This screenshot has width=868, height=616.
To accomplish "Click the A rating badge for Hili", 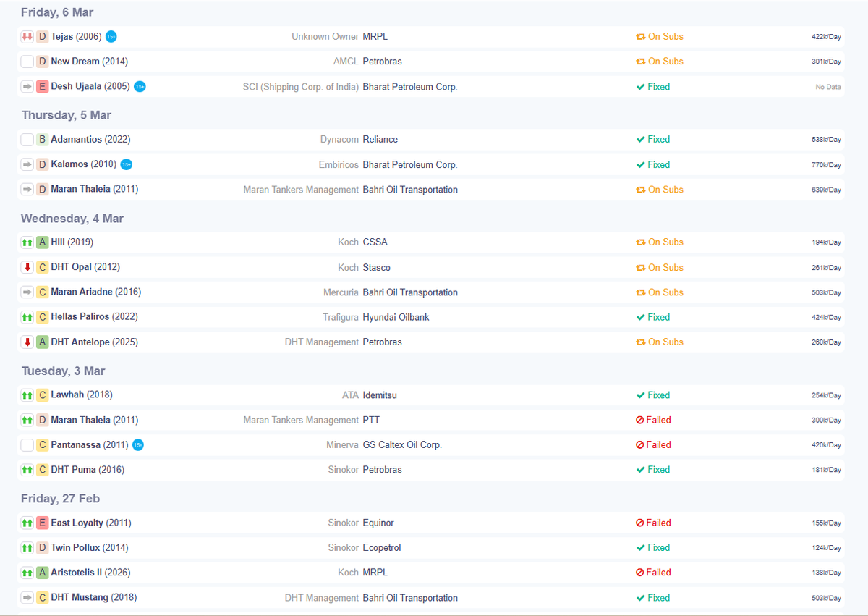I will tap(43, 242).
